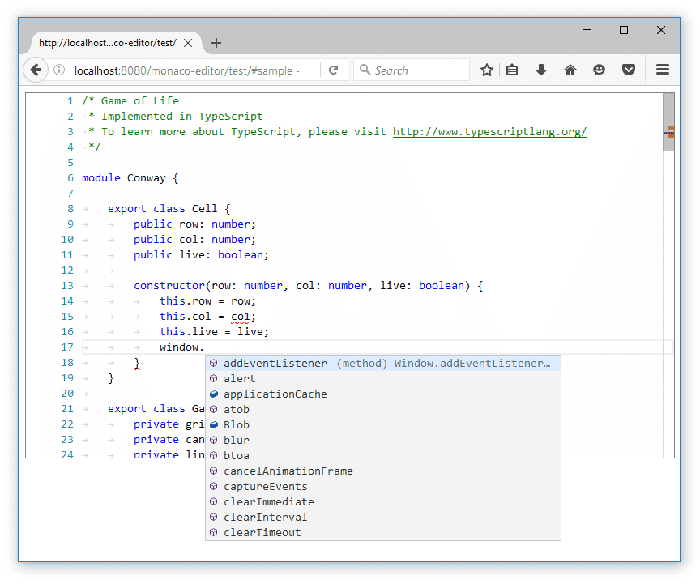Open the Firefox hamburger menu
This screenshot has height=588, width=700.
click(663, 70)
